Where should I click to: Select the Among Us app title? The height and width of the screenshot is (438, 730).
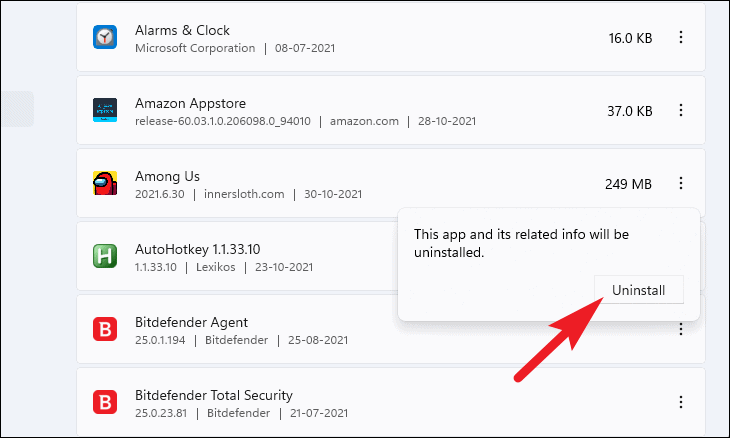click(x=167, y=176)
